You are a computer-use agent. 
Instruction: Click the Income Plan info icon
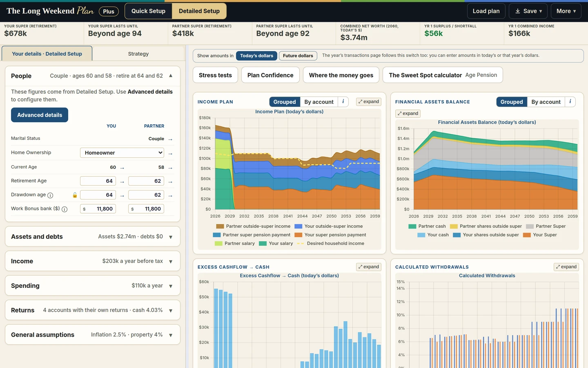tap(343, 102)
